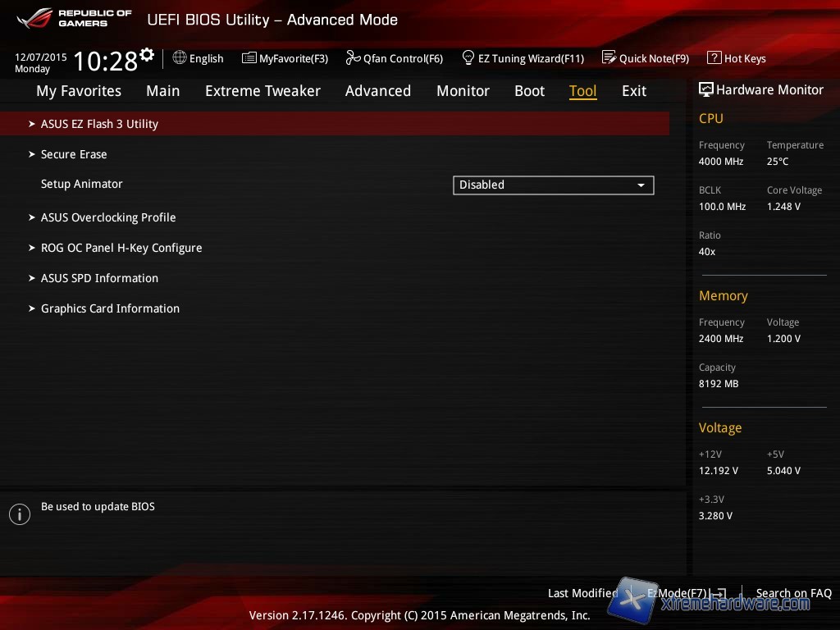840x630 pixels.
Task: Click Last Modified button
Action: [x=582, y=593]
